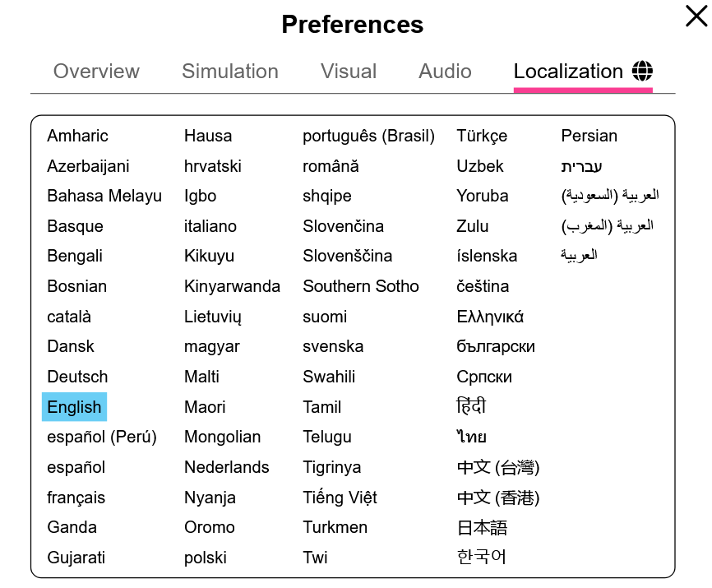Pick español (Perú) from the language list
This screenshot has height=588, width=712.
pyautogui.click(x=102, y=437)
